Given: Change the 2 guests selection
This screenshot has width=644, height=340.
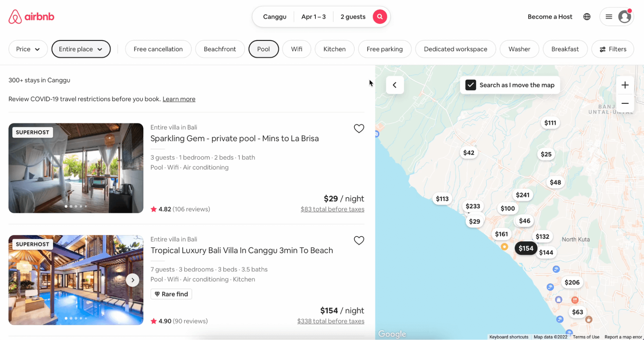Looking at the screenshot, I should (x=352, y=17).
